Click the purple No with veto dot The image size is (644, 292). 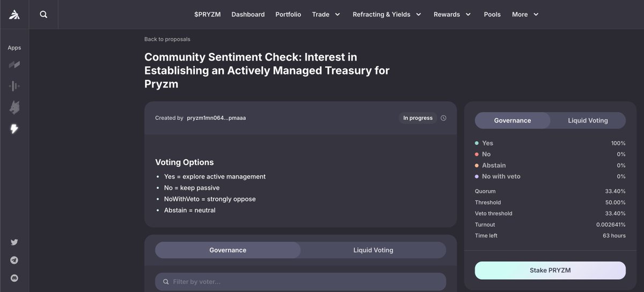[x=477, y=176]
